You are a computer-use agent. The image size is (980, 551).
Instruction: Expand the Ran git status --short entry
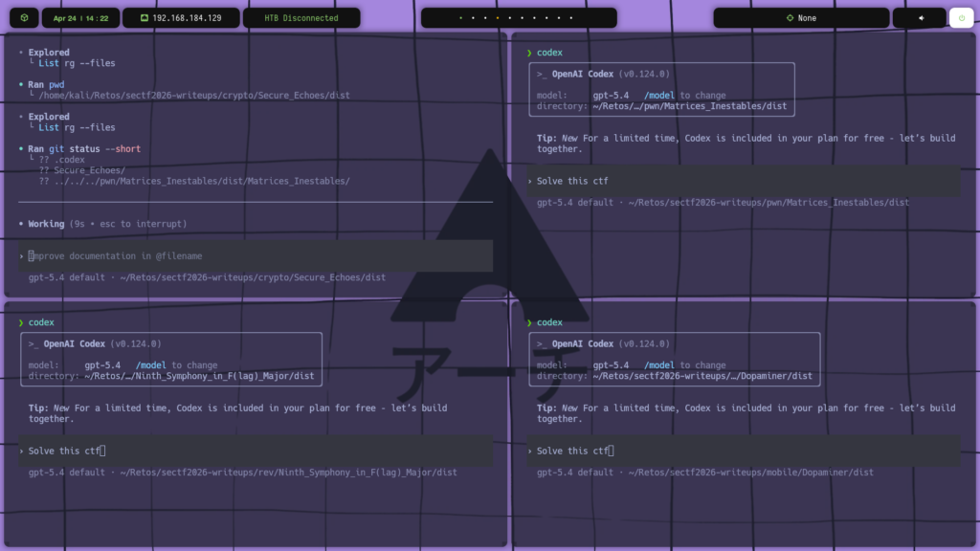click(84, 149)
